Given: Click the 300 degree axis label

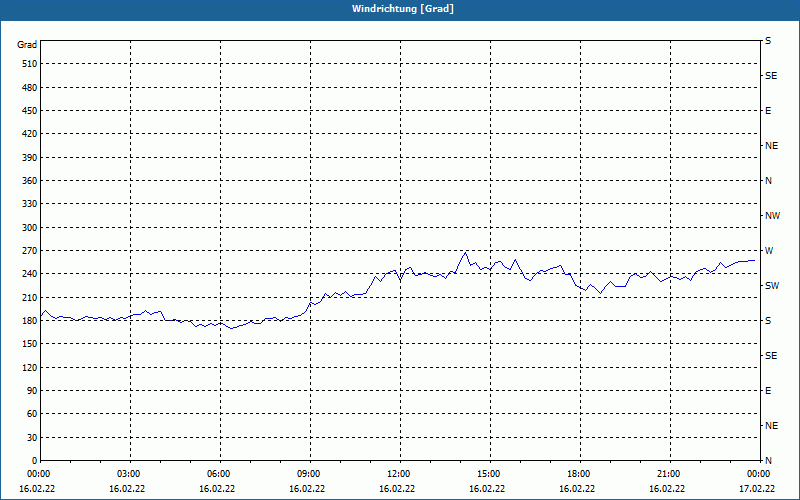Looking at the screenshot, I should (30, 228).
